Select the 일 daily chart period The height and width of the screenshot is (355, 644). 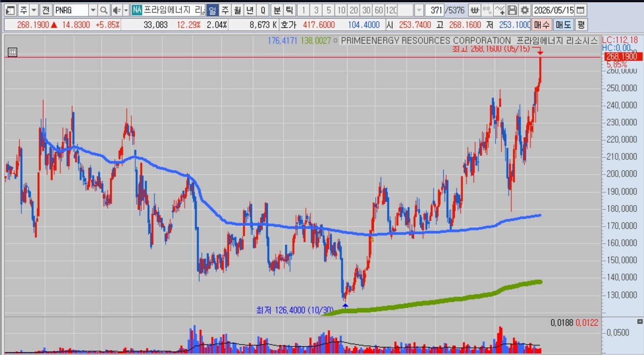pos(212,10)
